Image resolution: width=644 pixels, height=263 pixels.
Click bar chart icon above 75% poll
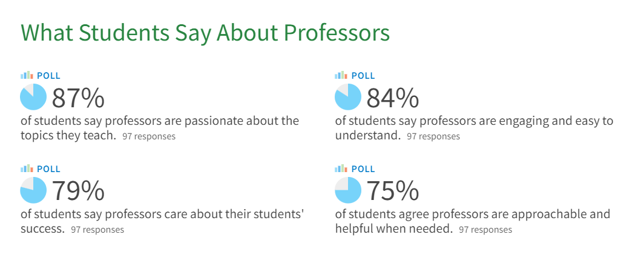click(x=341, y=168)
